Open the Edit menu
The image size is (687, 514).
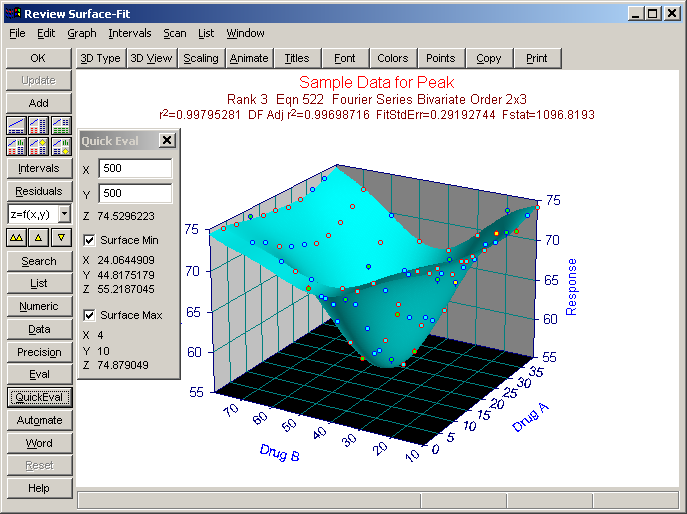(x=46, y=33)
